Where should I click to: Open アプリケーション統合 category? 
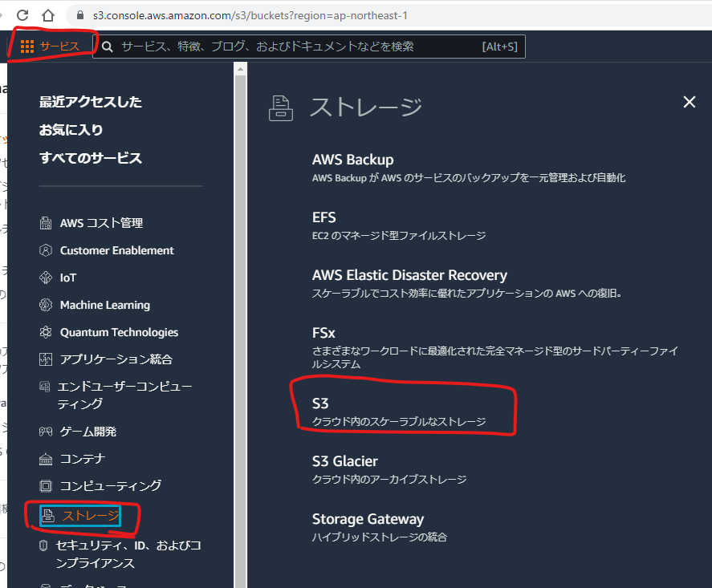coord(116,359)
